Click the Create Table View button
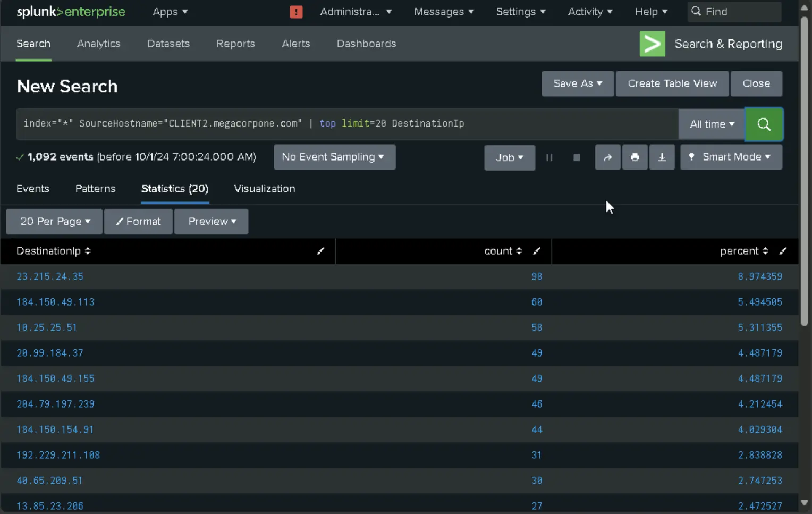The width and height of the screenshot is (812, 514). coord(672,83)
